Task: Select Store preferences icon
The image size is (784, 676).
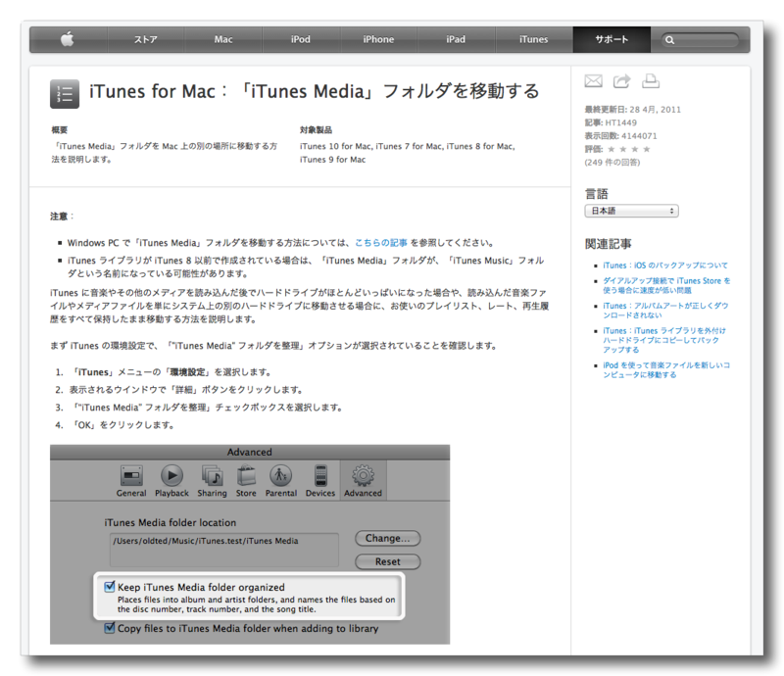Action: (x=246, y=481)
